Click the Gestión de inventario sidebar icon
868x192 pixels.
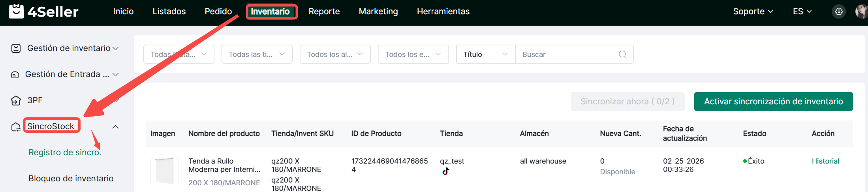pos(16,48)
